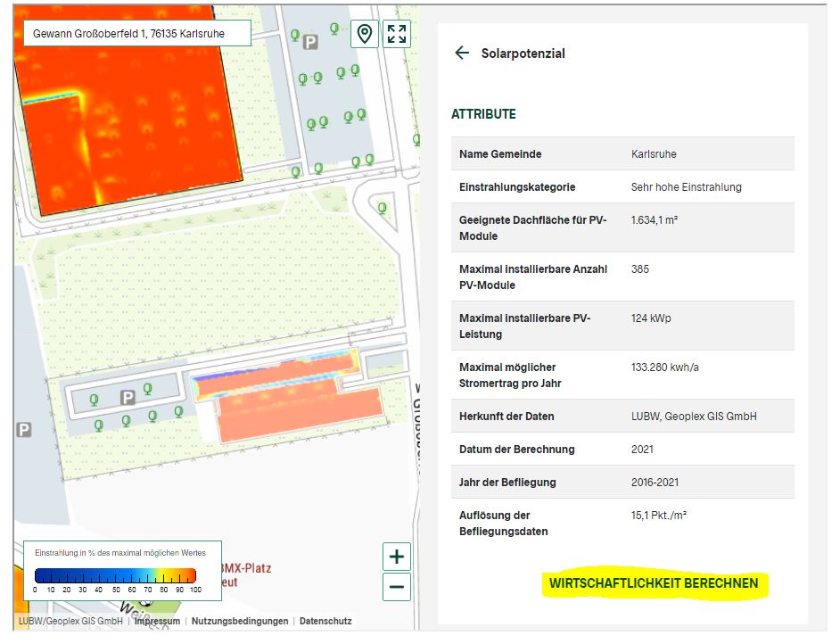The image size is (840, 644).
Task: Click the Gewann Großoberfeld address search field
Action: pos(137,34)
